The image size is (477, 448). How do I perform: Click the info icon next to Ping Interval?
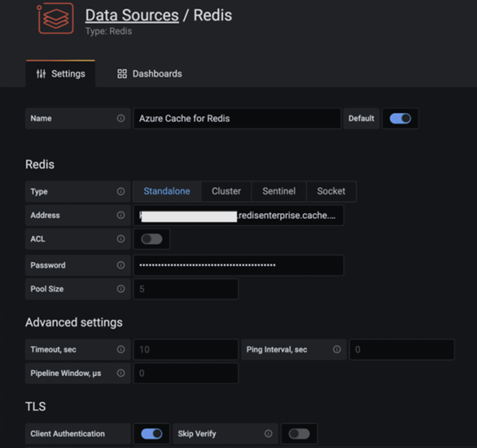[x=337, y=349]
